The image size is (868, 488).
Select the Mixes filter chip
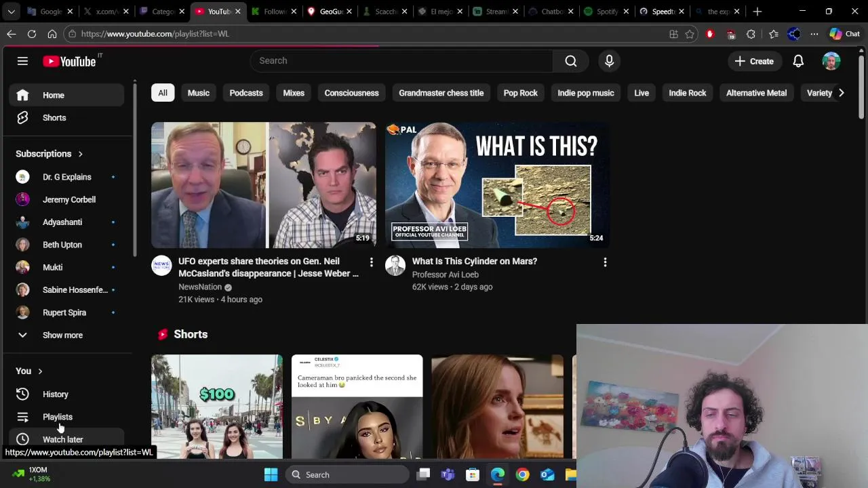point(294,93)
